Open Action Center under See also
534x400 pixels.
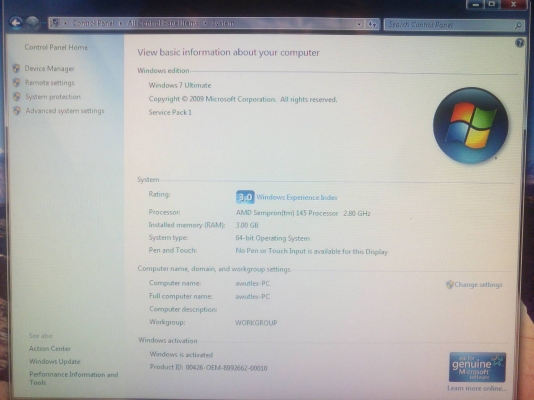coord(50,349)
